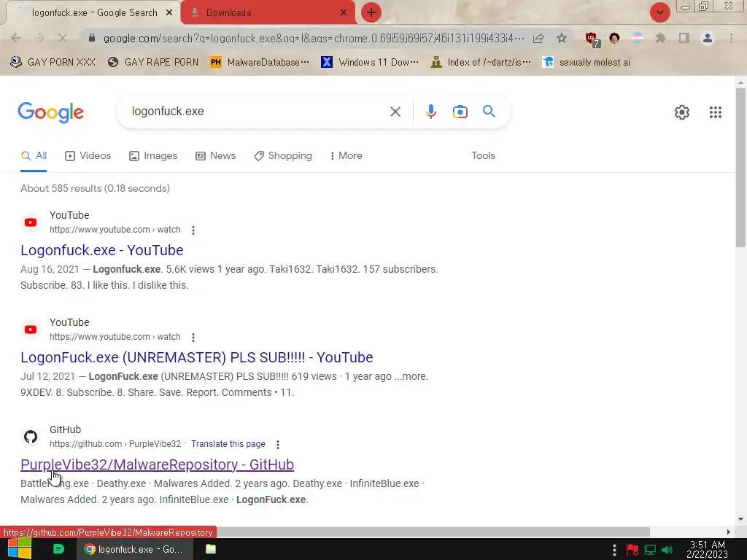Click the network icon in the tray
Viewport: 747px width, 560px height.
(650, 550)
